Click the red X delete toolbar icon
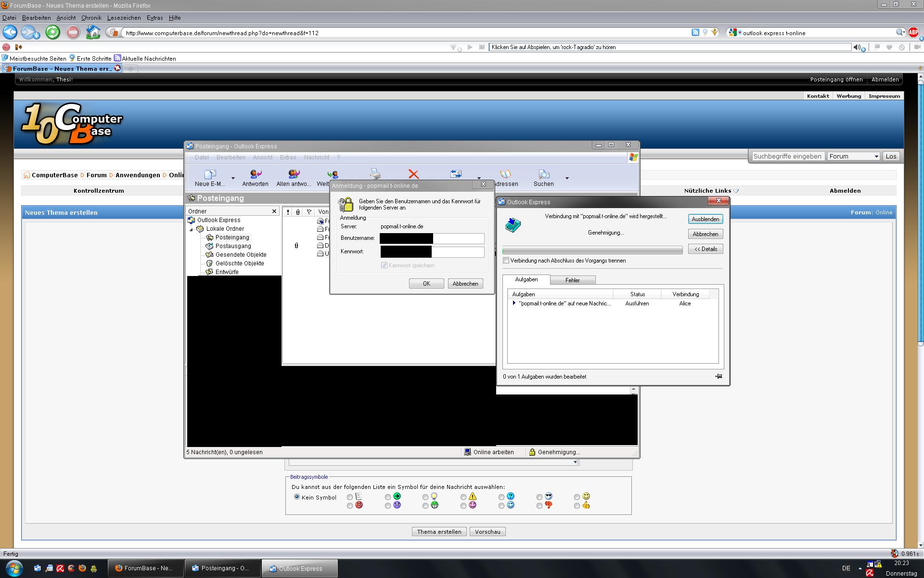This screenshot has width=924, height=578. click(413, 174)
